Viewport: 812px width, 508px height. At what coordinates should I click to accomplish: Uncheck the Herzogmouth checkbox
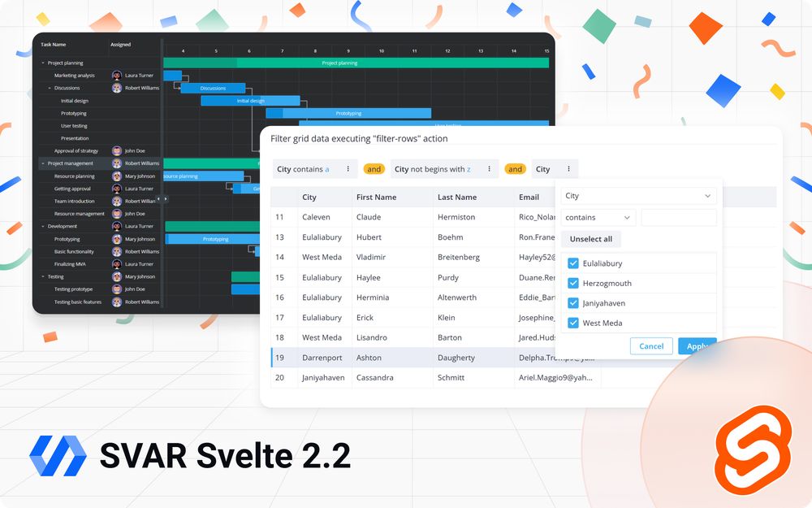(x=572, y=283)
